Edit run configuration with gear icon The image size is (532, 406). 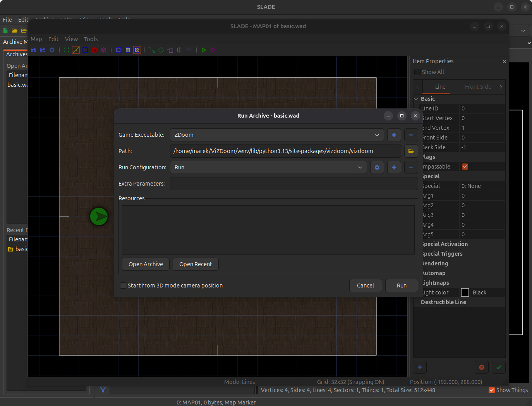pos(377,167)
